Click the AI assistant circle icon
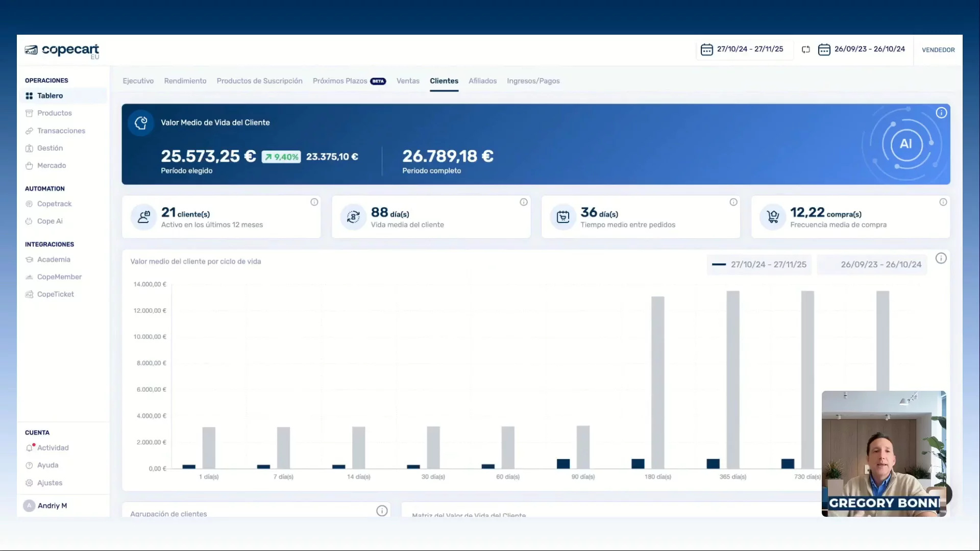 (x=906, y=144)
